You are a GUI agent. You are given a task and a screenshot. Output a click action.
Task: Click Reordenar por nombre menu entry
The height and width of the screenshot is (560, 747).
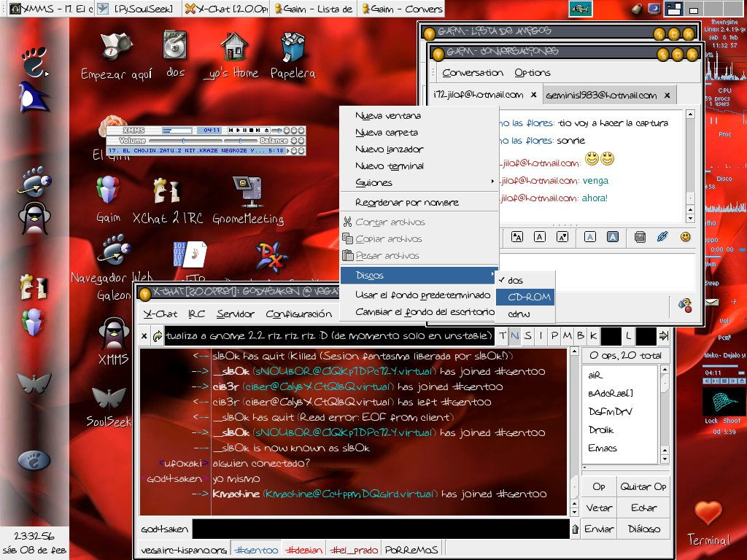tap(419, 203)
